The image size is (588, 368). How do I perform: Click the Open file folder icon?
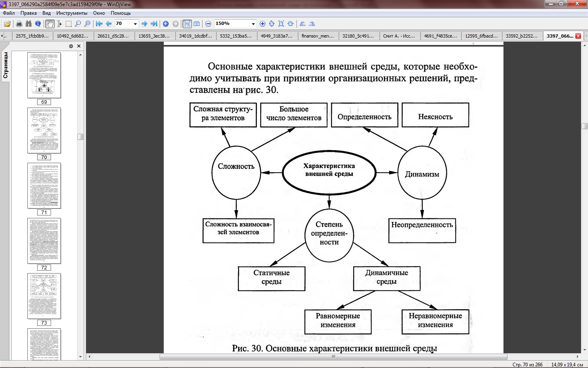tap(7, 24)
